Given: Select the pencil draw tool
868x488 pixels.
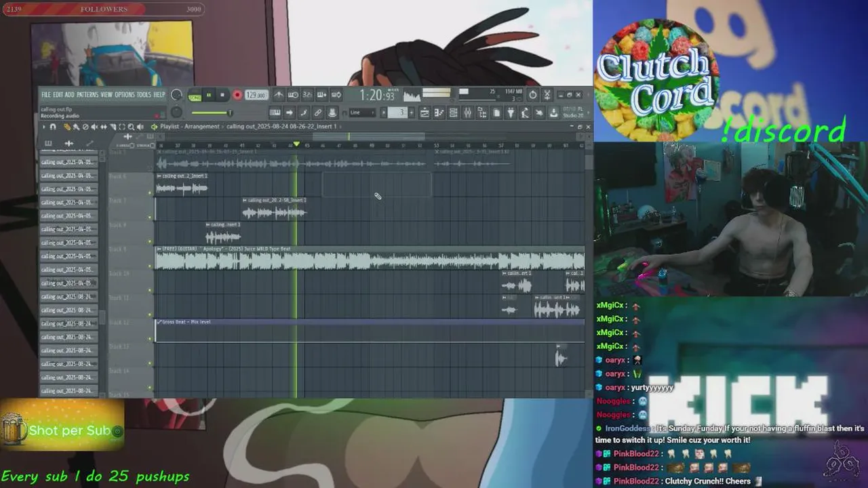Looking at the screenshot, I should 66,127.
